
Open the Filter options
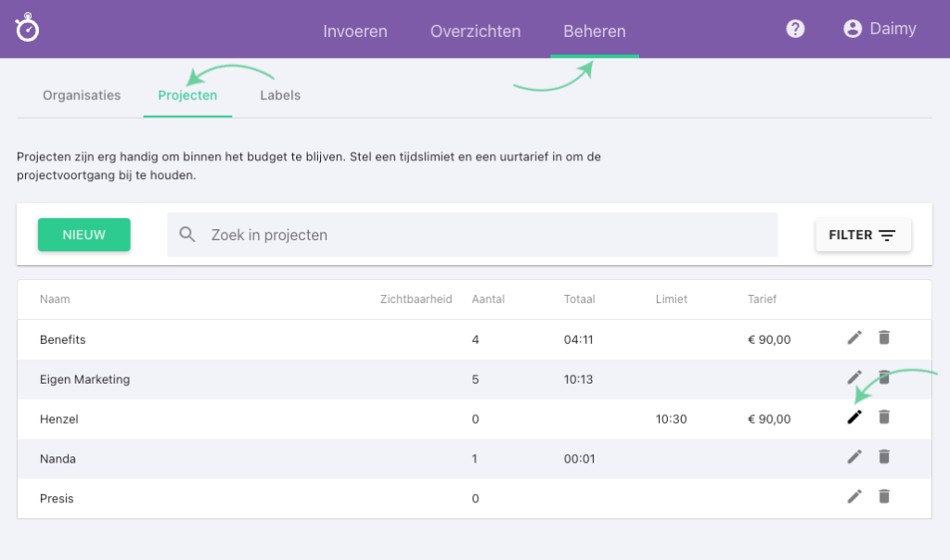(x=863, y=235)
